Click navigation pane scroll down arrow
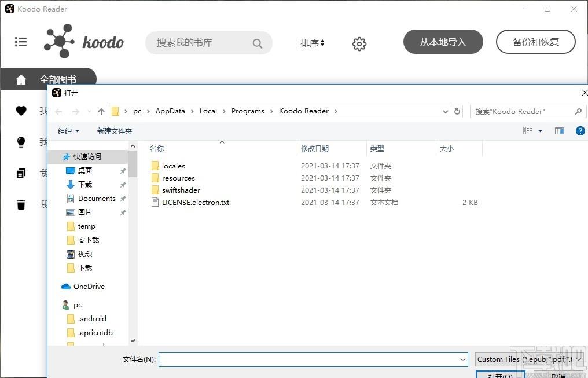 point(133,340)
